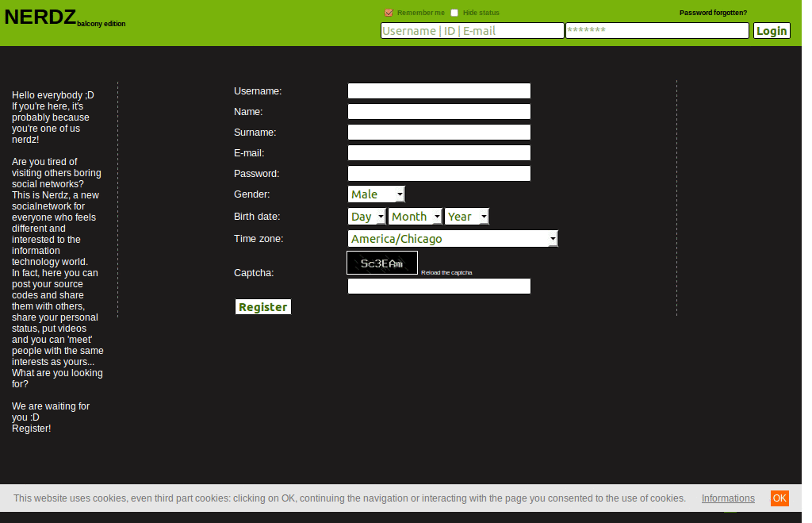
Task: Click the Login button
Action: click(x=772, y=31)
